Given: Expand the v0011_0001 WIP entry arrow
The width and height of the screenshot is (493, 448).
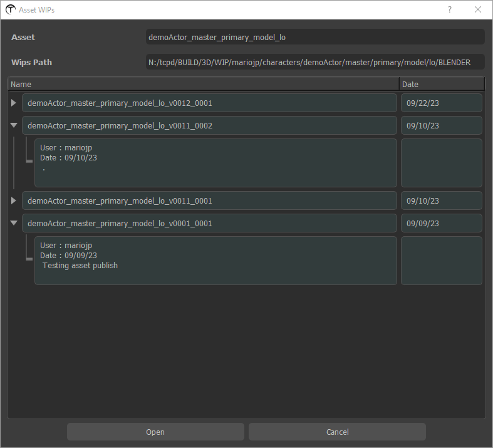Looking at the screenshot, I should tap(14, 201).
